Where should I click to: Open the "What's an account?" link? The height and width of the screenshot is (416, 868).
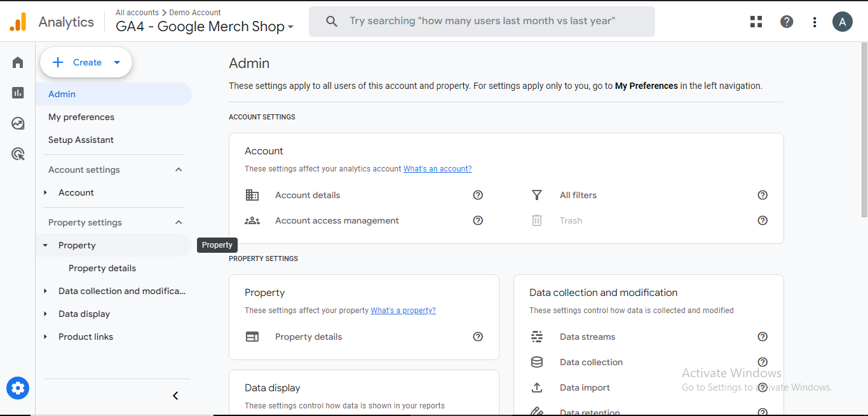pos(437,169)
